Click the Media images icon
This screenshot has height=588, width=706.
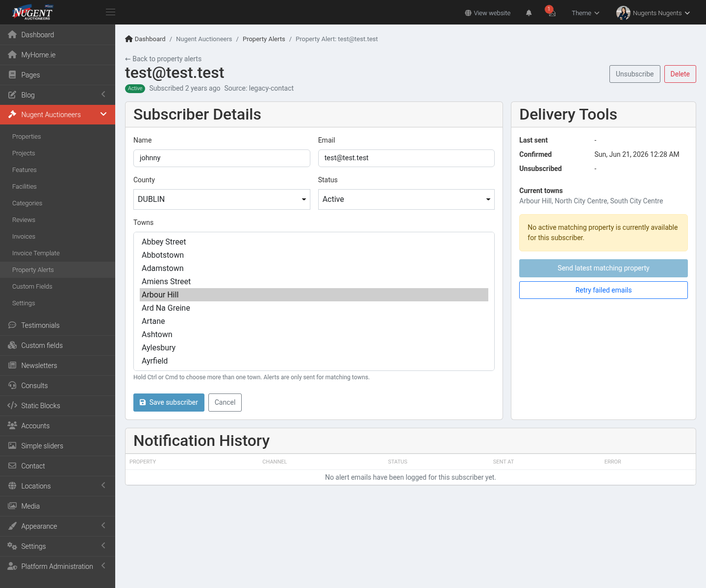click(12, 506)
